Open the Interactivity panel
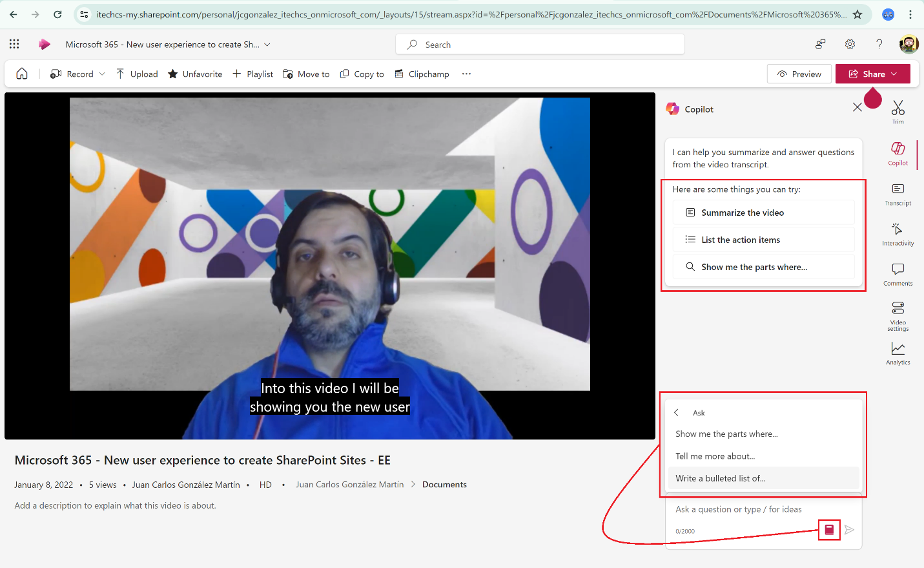The width and height of the screenshot is (924, 568). [898, 234]
